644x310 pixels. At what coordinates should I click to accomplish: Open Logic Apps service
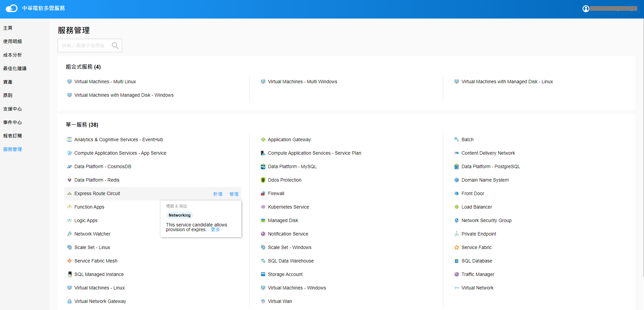click(x=86, y=220)
